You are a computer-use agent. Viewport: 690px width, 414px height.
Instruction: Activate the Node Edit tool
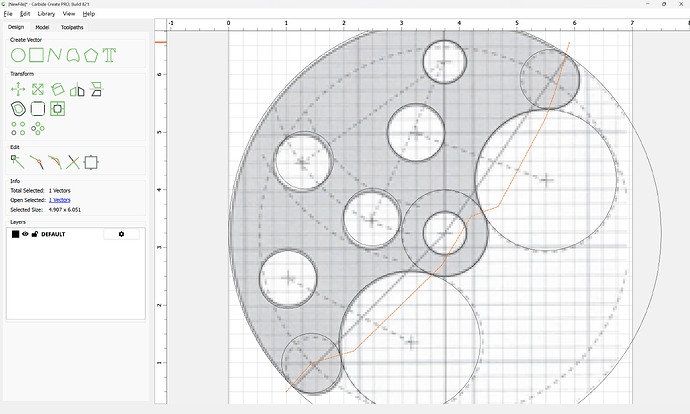coord(18,162)
